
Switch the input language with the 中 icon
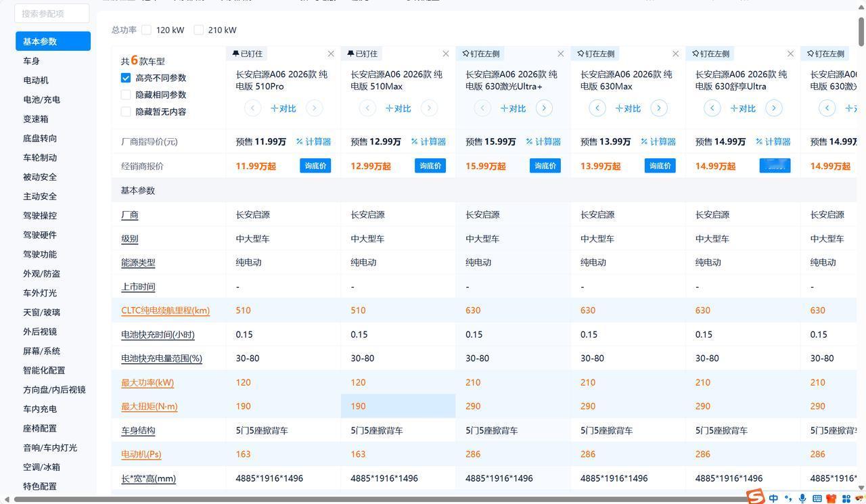point(773,499)
